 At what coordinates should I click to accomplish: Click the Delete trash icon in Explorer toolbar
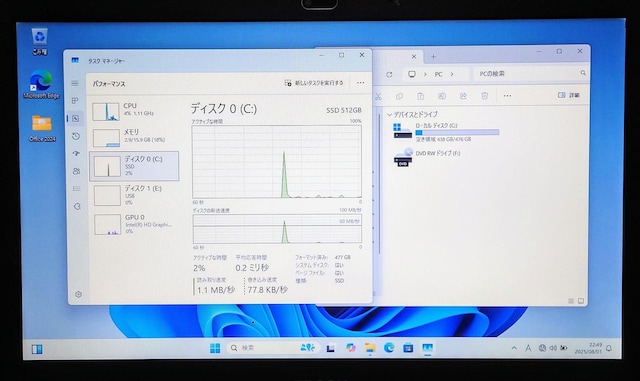(484, 96)
